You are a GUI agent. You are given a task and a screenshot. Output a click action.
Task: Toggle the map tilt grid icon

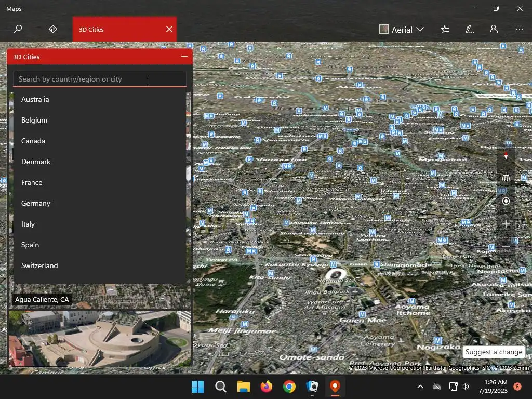click(x=506, y=178)
